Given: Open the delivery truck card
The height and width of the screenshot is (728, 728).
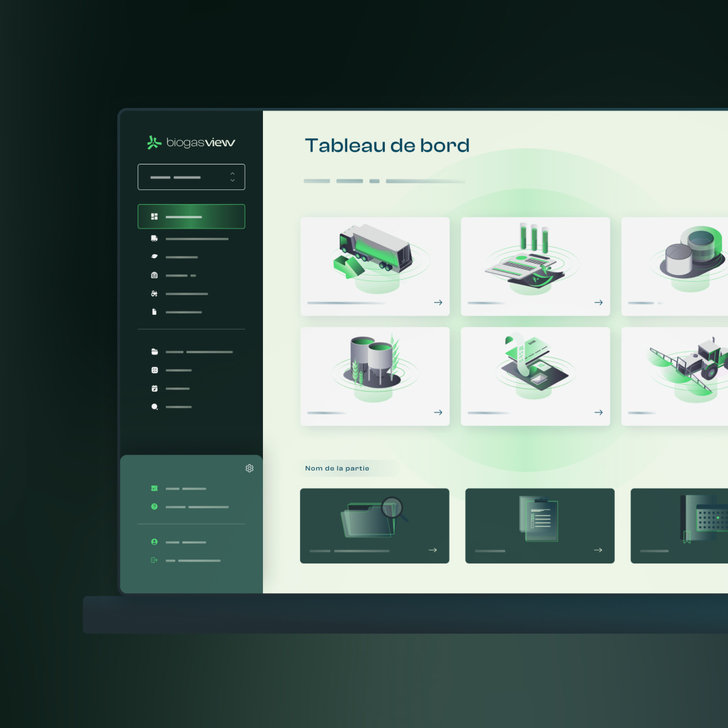Looking at the screenshot, I should [375, 266].
